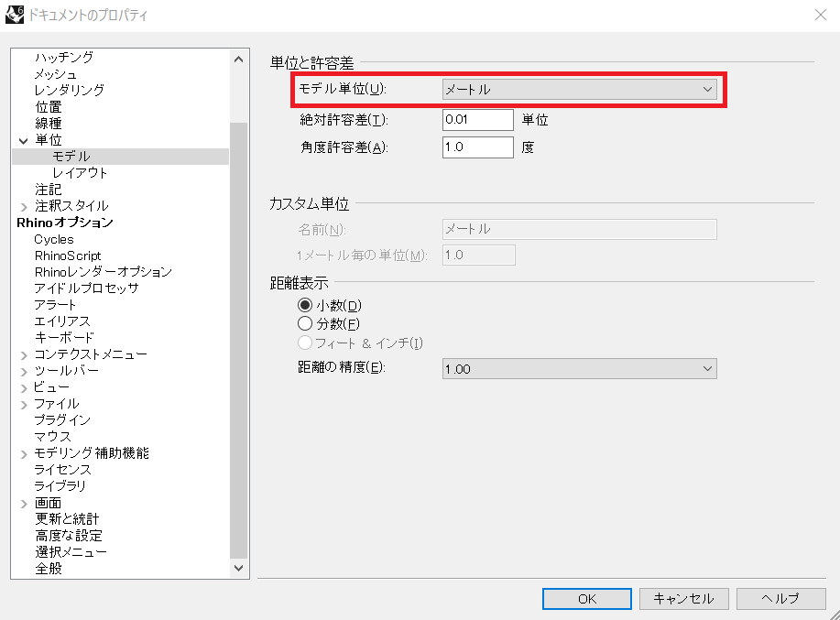Select コンテクストメニュー in the tree
This screenshot has width=840, height=620.
(91, 354)
